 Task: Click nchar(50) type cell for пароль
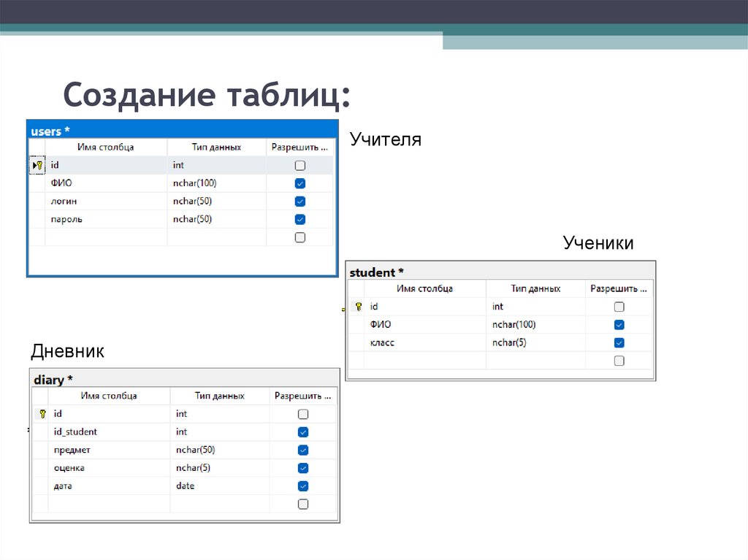click(216, 220)
